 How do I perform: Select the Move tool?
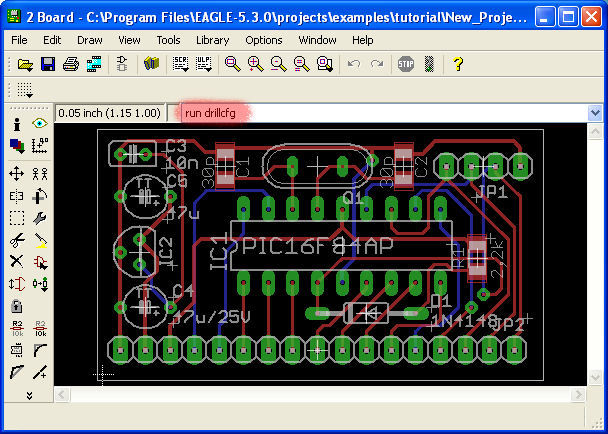click(x=17, y=174)
